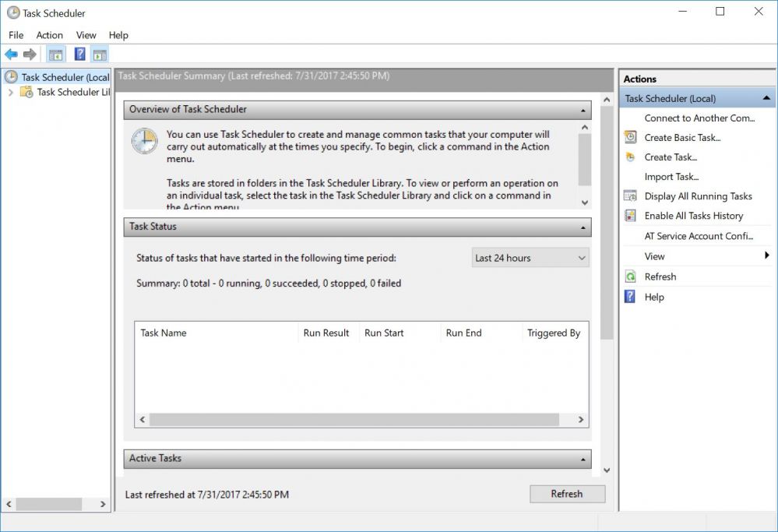
Task: Click Enable All Tasks History
Action: [693, 216]
